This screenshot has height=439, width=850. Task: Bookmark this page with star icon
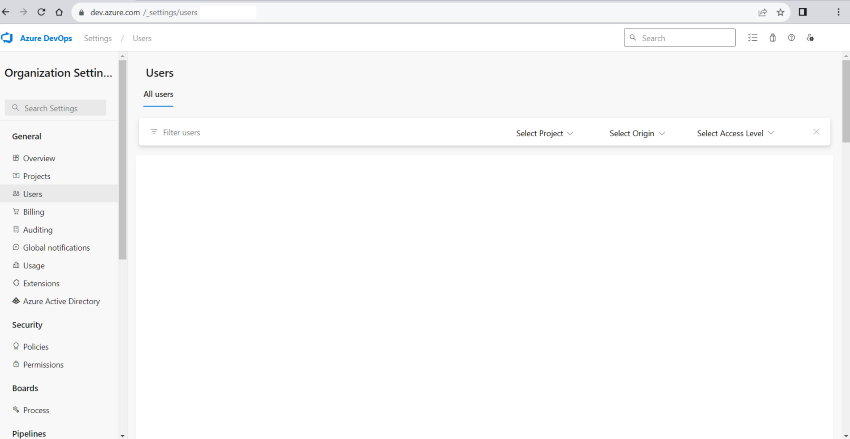pyautogui.click(x=780, y=12)
